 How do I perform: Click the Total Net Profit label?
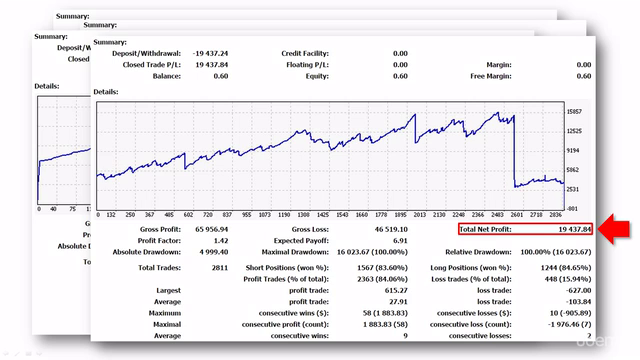tap(485, 229)
